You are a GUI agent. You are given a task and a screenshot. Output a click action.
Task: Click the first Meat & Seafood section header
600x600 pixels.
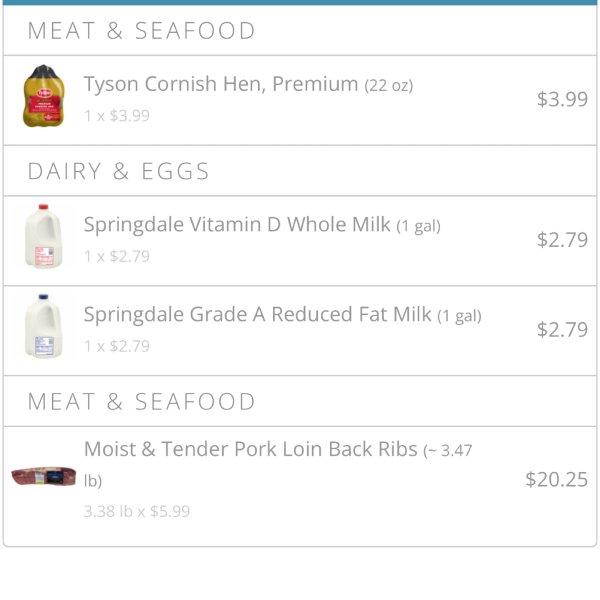141,31
